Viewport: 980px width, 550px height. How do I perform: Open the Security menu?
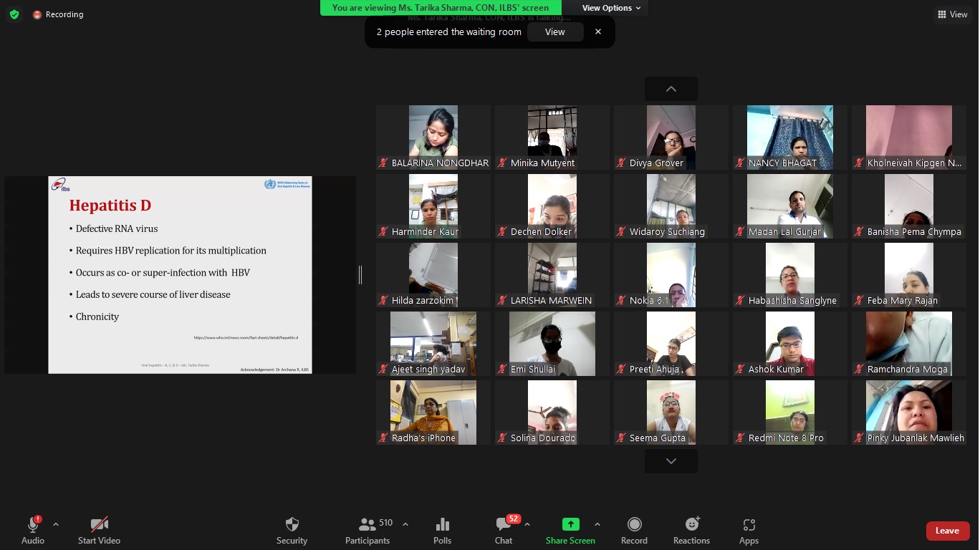tap(292, 530)
